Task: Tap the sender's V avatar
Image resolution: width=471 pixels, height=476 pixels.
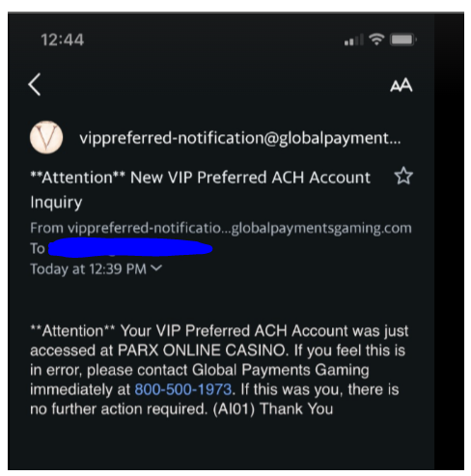Action: point(46,137)
